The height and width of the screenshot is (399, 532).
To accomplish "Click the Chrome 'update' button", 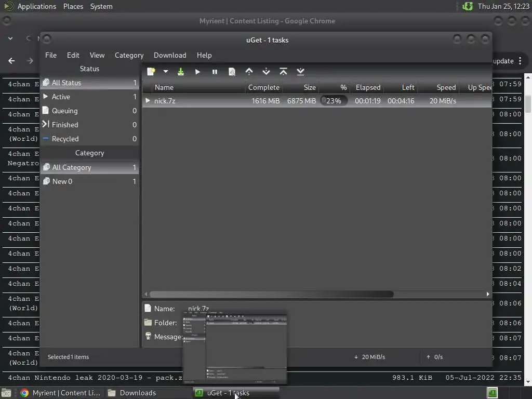I will pyautogui.click(x=503, y=61).
